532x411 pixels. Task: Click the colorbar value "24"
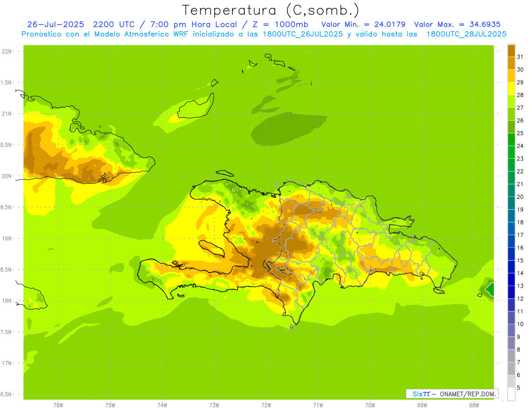tap(520, 146)
